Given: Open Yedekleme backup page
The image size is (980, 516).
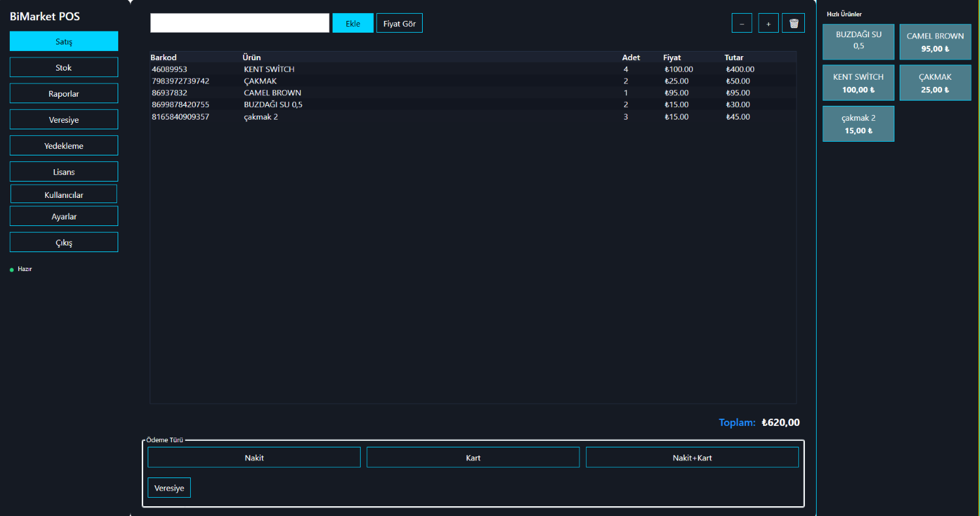Looking at the screenshot, I should click(64, 146).
